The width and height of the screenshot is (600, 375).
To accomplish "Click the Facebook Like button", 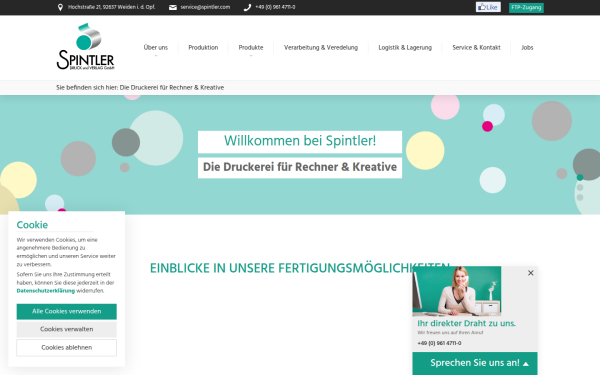I will pos(488,7).
